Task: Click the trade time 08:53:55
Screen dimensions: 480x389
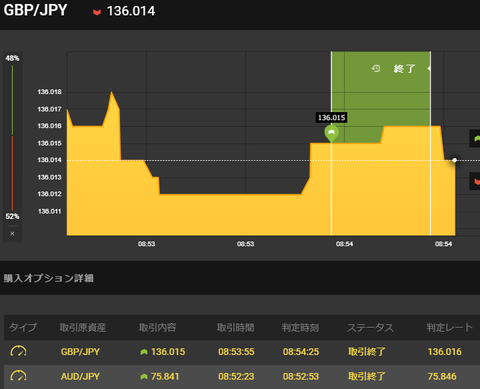Action: 236,352
